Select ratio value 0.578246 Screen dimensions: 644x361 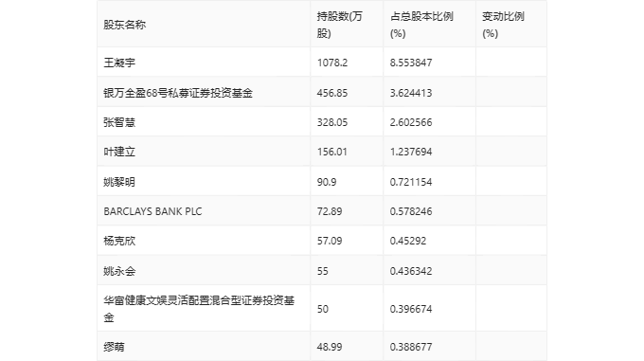pyautogui.click(x=411, y=211)
